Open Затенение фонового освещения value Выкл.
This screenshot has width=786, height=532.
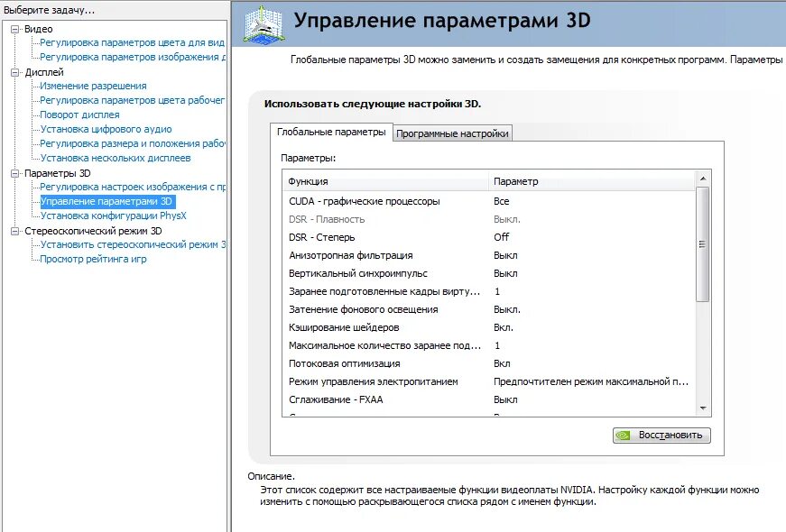(x=507, y=309)
